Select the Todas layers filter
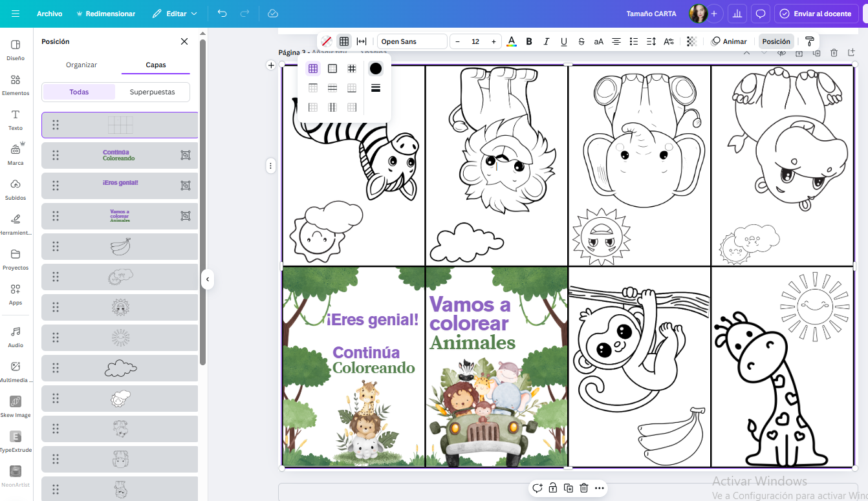Screen dimensions: 868x501 point(79,92)
